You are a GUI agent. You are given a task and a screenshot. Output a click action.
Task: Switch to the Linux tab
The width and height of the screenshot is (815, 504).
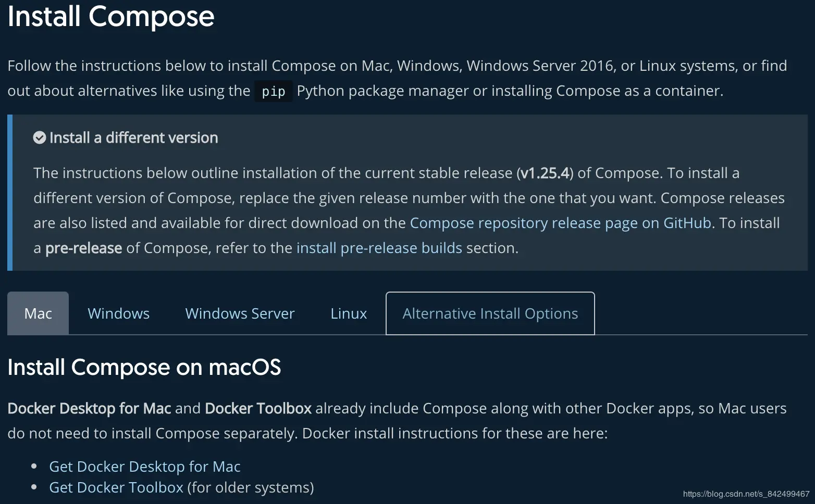(x=349, y=313)
